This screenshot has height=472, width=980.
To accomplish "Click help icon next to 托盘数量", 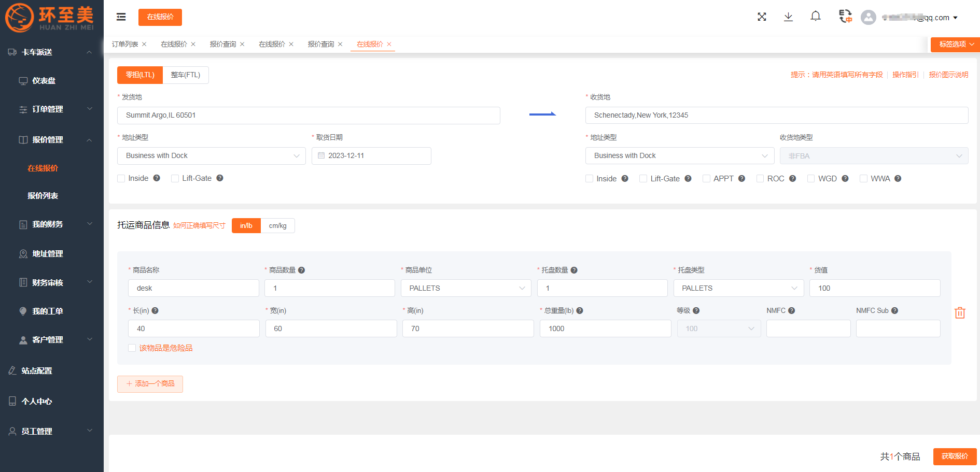I will pos(574,270).
